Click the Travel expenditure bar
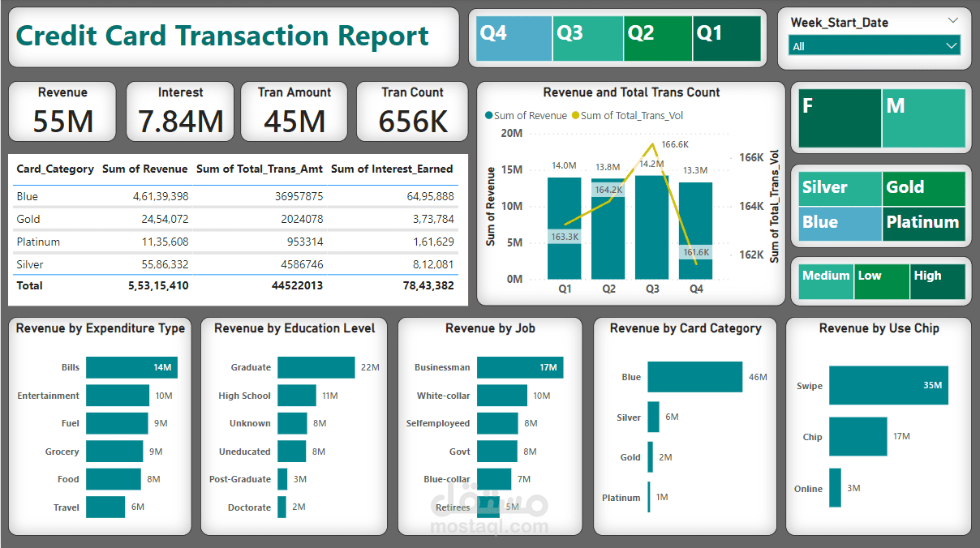 click(x=105, y=507)
